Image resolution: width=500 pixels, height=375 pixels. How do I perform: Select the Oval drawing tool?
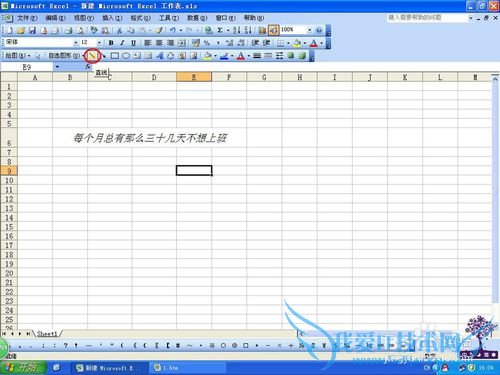tap(126, 56)
